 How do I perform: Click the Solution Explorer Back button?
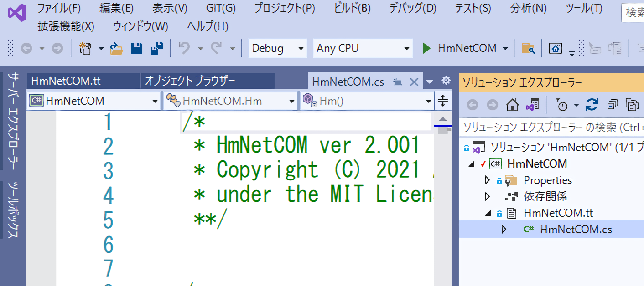tap(473, 106)
